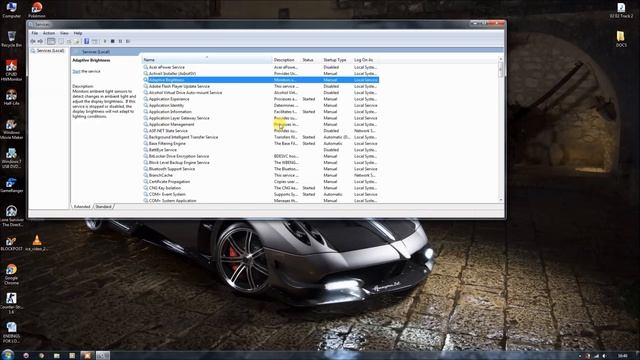Open the File menu
640x360 pixels.
(35, 33)
